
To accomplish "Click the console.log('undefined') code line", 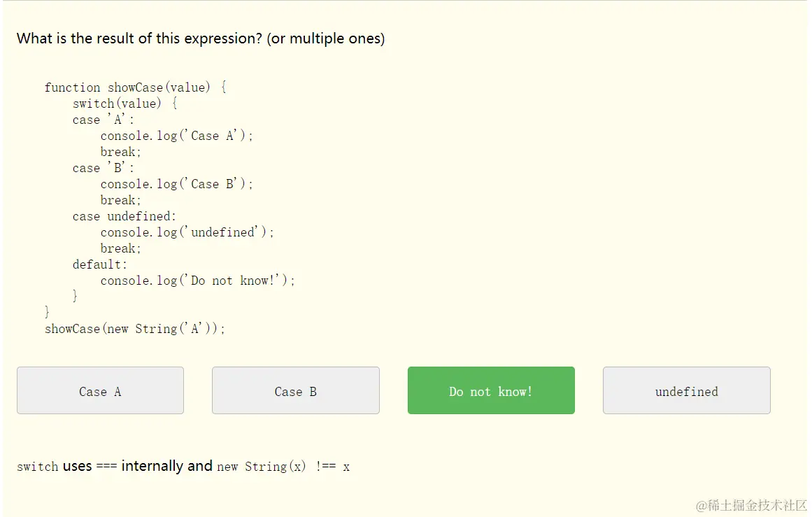I will (x=187, y=232).
